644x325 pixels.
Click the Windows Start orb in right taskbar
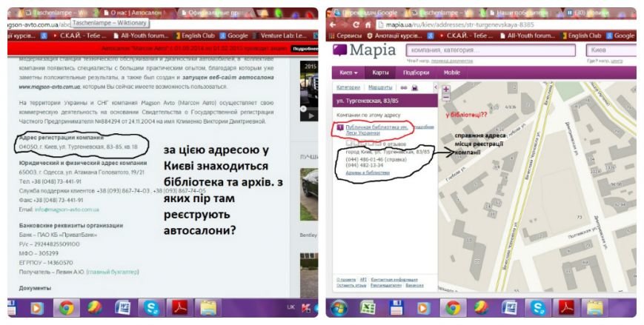(339, 307)
